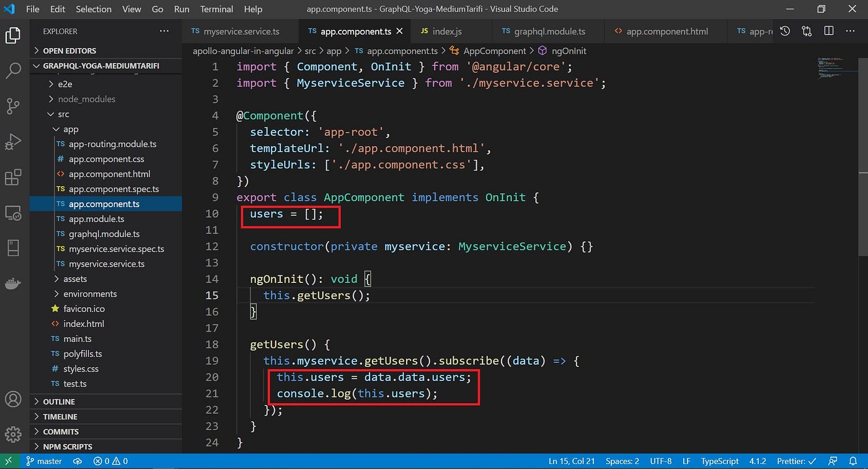868x469 pixels.
Task: Select the AppComponent breadcrumb item
Action: point(495,50)
